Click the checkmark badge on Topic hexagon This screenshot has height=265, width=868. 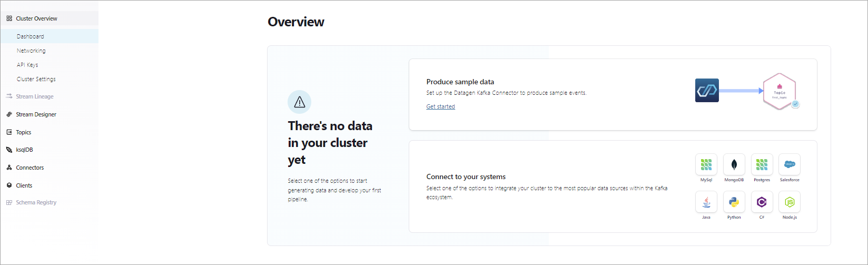click(795, 104)
